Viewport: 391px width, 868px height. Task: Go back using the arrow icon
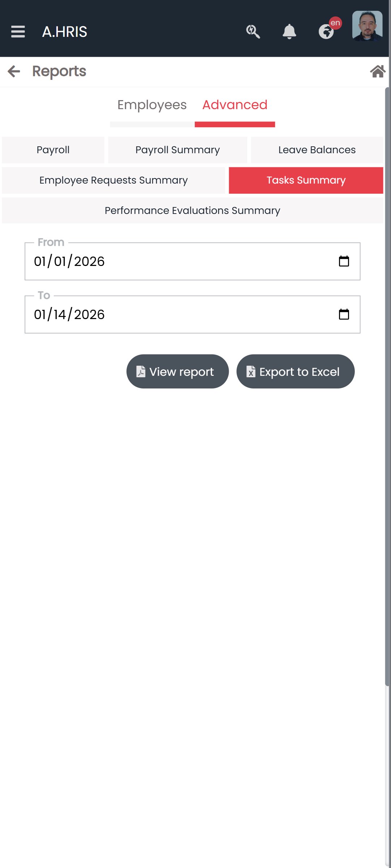tap(14, 71)
